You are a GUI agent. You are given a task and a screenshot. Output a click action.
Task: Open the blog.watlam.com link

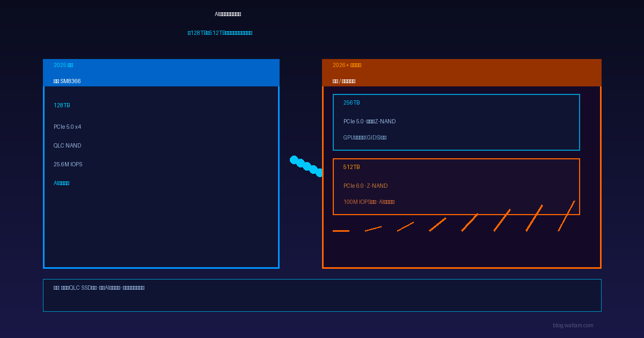point(573,325)
